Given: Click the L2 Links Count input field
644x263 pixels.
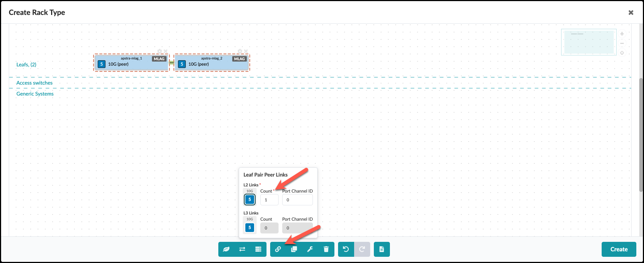Looking at the screenshot, I should (x=269, y=200).
